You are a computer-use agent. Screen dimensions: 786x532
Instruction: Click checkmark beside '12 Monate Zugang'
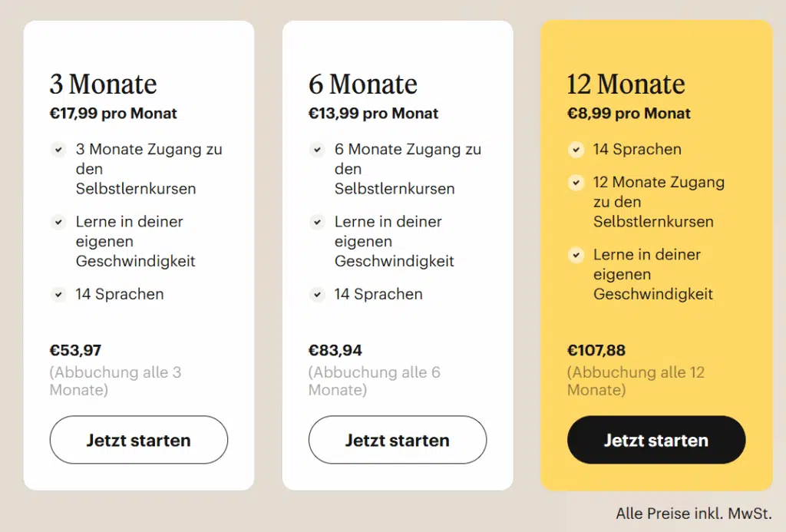(576, 183)
